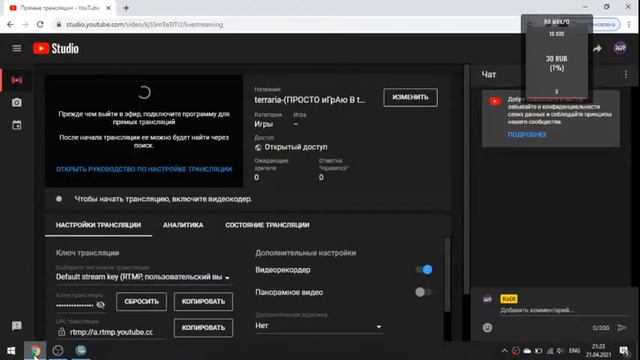The width and height of the screenshot is (640, 360).
Task: Click the OBS Studio taskbar icon
Action: click(x=58, y=351)
